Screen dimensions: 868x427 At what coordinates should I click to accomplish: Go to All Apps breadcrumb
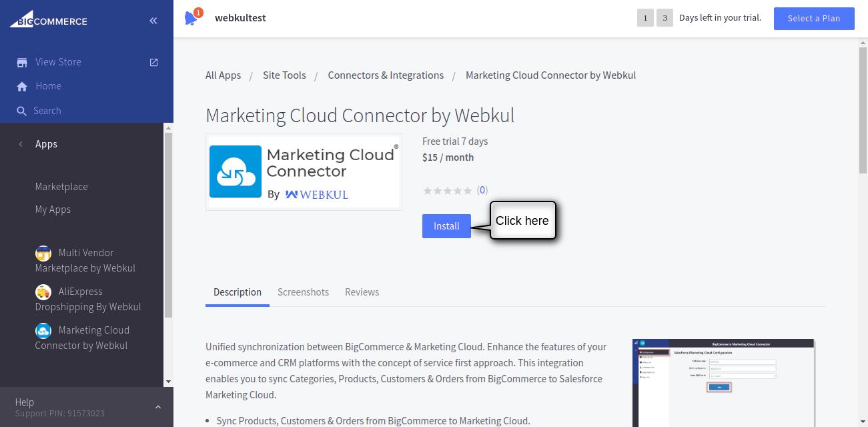(223, 75)
